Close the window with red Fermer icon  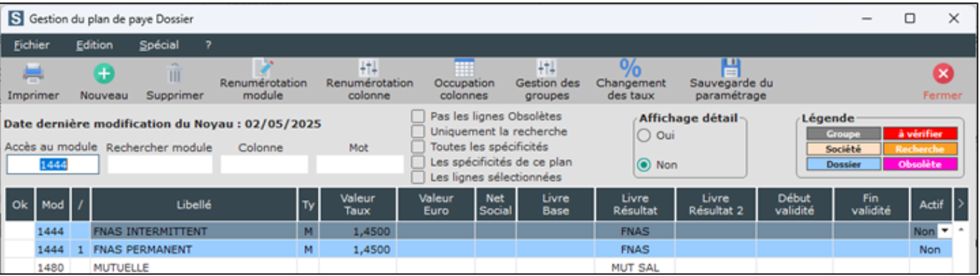943,74
